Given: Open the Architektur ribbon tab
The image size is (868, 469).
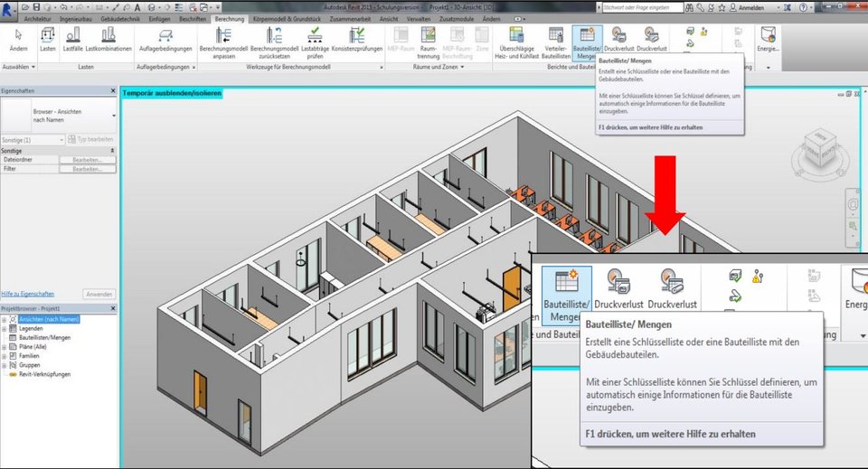Looking at the screenshot, I should pos(38,19).
